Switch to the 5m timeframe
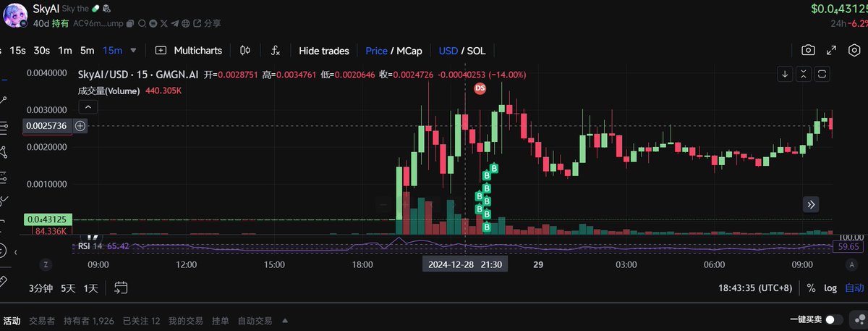868x331 pixels. point(87,51)
